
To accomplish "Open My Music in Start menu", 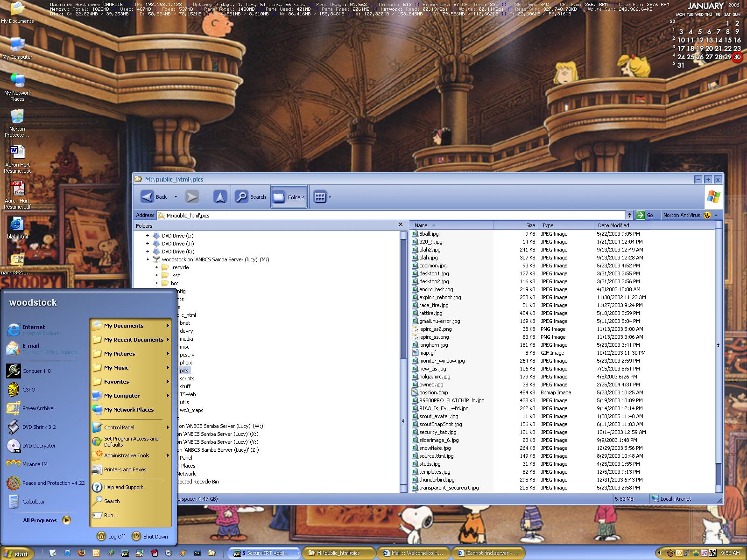I will tap(131, 368).
